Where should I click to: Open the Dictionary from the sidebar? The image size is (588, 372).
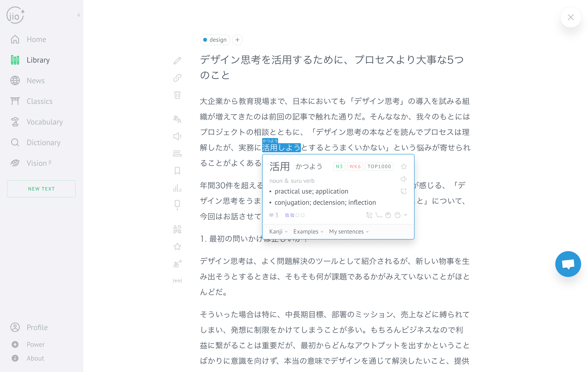43,142
